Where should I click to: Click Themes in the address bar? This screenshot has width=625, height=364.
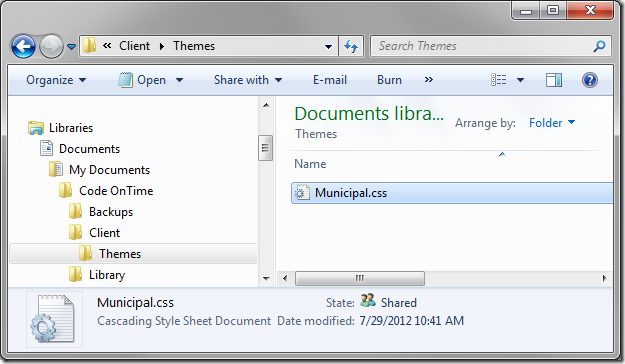(x=194, y=46)
